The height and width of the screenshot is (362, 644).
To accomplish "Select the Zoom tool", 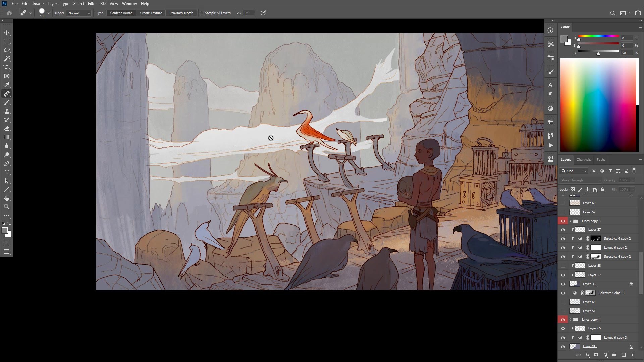I will tap(7, 207).
